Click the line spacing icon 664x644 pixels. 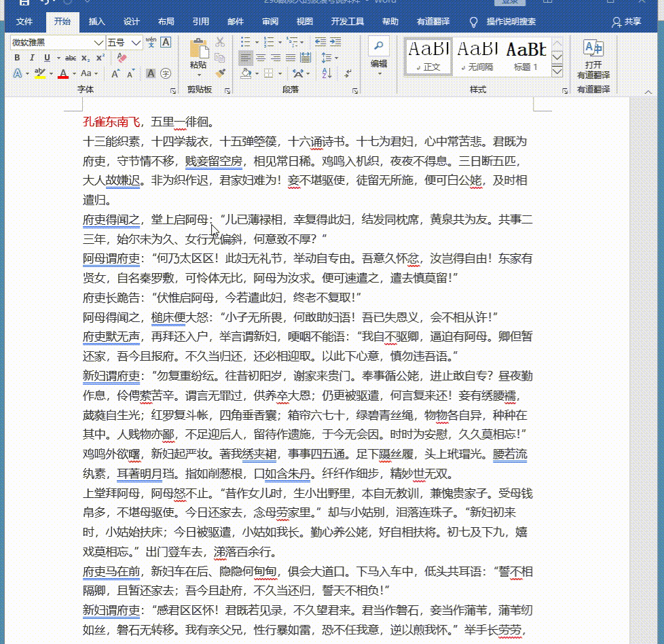[326, 58]
